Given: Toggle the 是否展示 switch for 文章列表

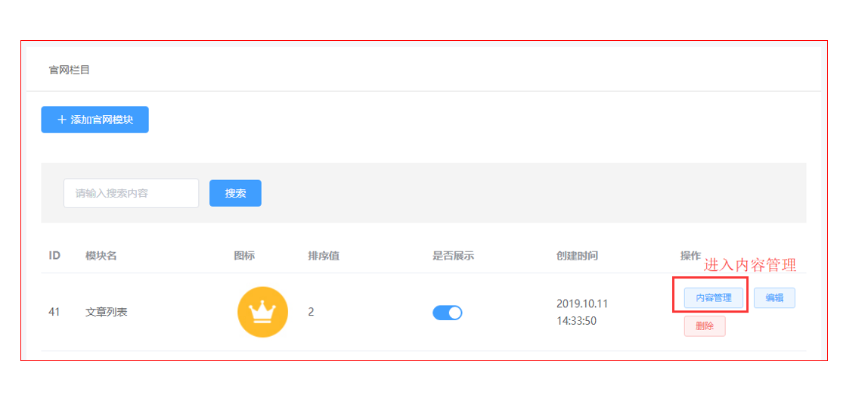Looking at the screenshot, I should coord(448,313).
